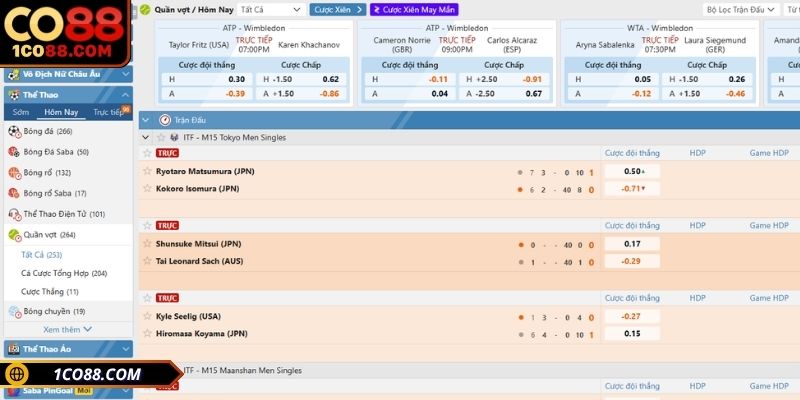The width and height of the screenshot is (800, 400).
Task: Select the 0.50 odds for Ryotaro Matsumura
Action: coord(632,171)
